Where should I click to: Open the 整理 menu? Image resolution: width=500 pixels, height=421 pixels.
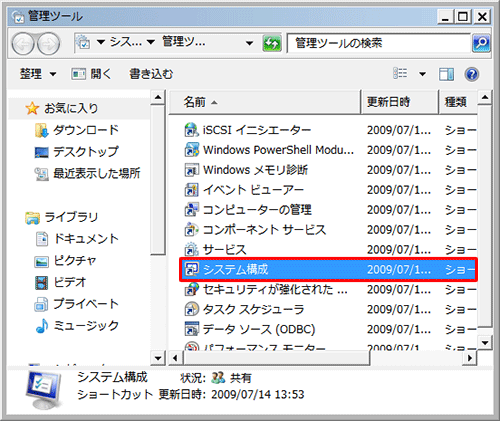(x=38, y=74)
